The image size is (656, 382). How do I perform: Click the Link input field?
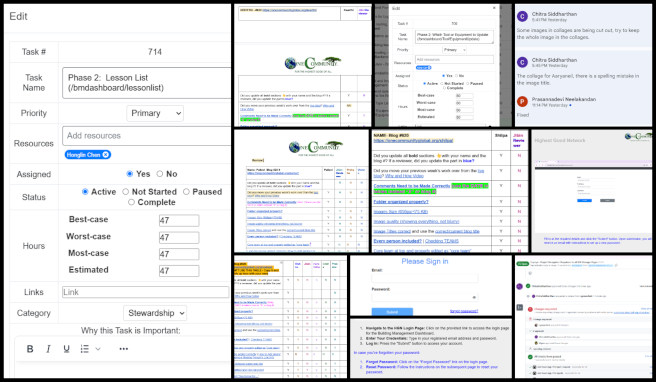click(x=145, y=292)
